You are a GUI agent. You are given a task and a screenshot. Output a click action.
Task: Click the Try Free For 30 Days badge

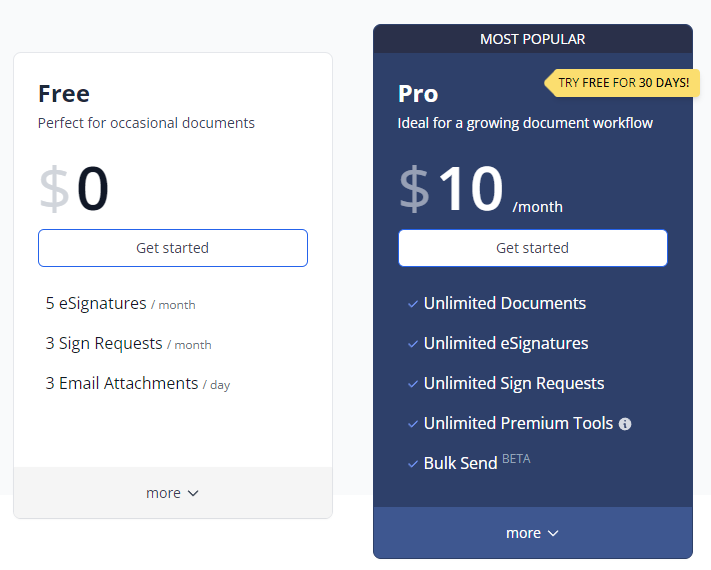coord(622,83)
